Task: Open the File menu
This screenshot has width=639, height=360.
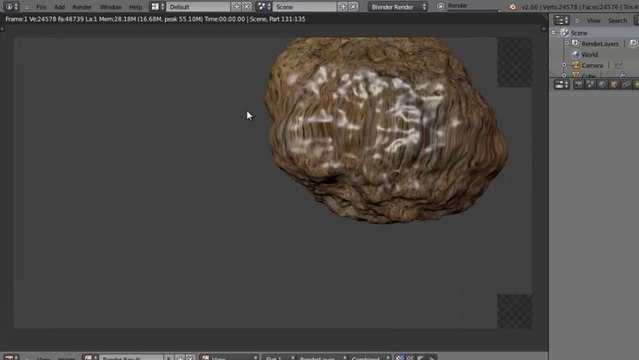Action: pyautogui.click(x=41, y=7)
